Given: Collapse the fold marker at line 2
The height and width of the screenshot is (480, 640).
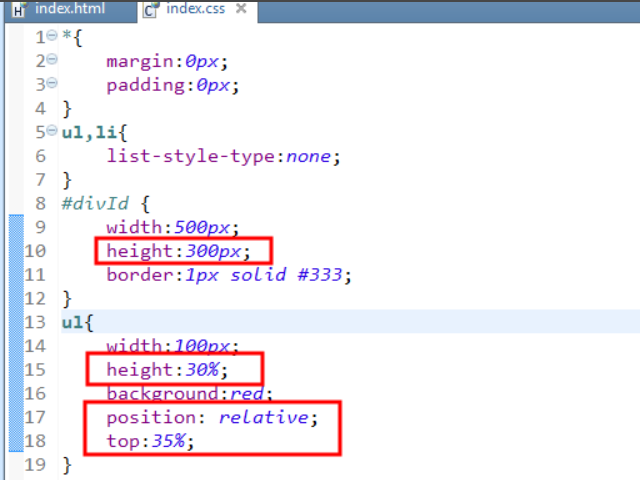Looking at the screenshot, I should pyautogui.click(x=52, y=60).
